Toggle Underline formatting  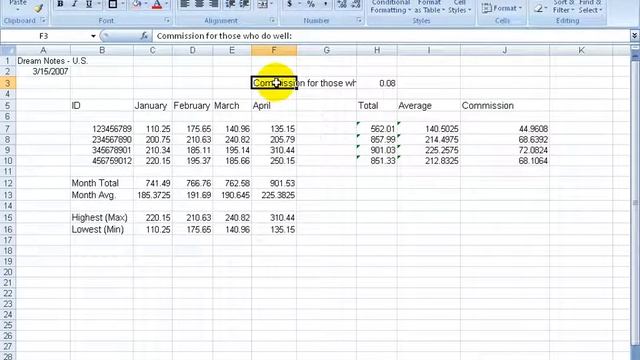click(x=89, y=4)
